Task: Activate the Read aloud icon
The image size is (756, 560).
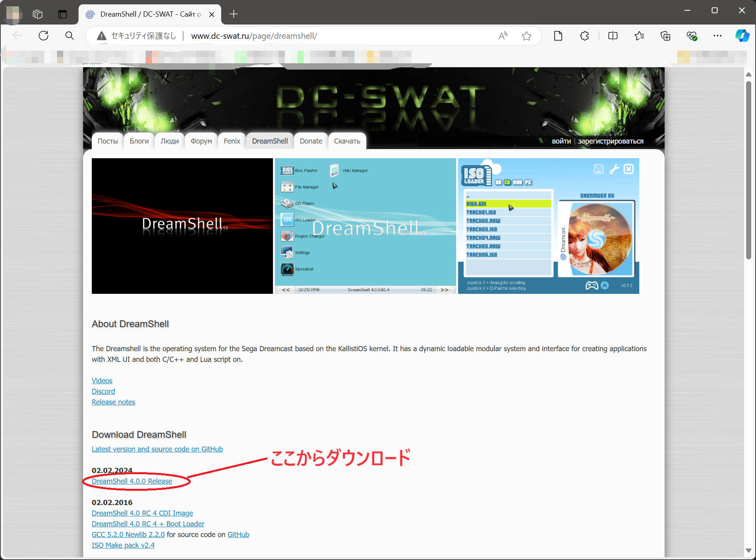Action: [x=503, y=36]
